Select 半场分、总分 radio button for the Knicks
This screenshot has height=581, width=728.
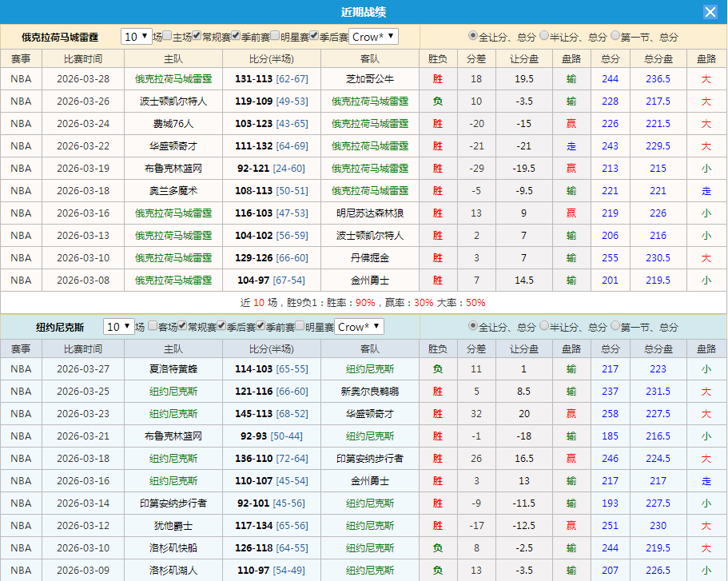pyautogui.click(x=543, y=326)
